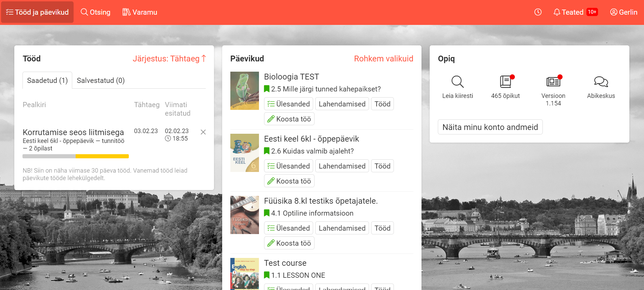Open the Abikeskus chat bubbles icon
Screen dimensions: 644x290
coord(601,82)
